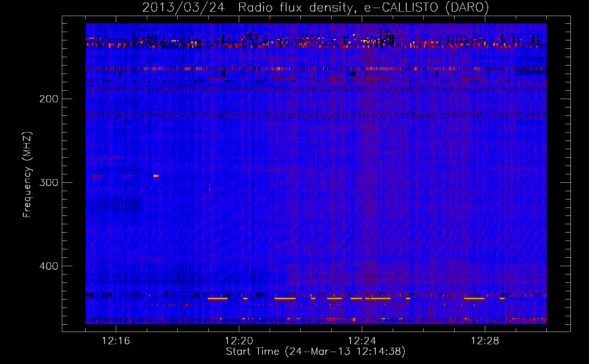Select the 'Start Time (24-Mar-13 12:14:38)' label
The image size is (589, 364).
[x=316, y=352]
